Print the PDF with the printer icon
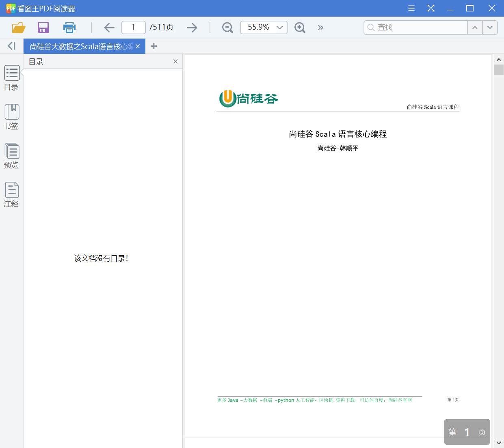This screenshot has height=448, width=504. click(x=69, y=27)
